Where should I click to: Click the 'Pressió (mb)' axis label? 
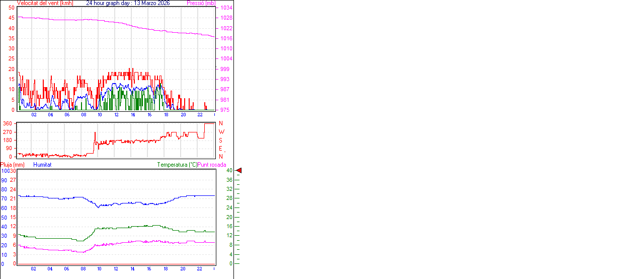coord(200,3)
